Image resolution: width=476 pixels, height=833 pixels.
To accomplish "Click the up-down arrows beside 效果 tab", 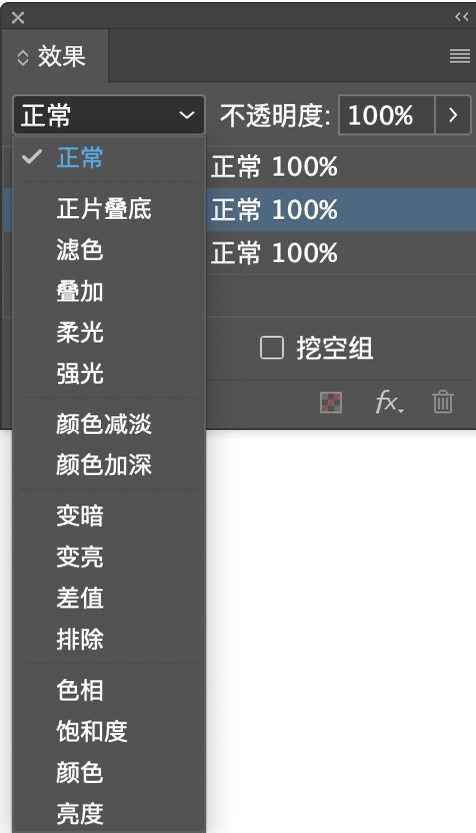I will pos(23,57).
